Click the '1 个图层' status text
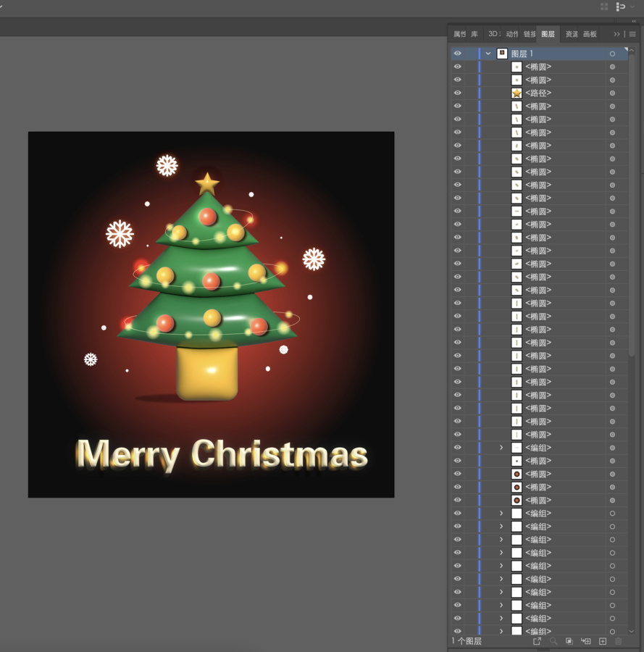The height and width of the screenshot is (652, 644). coord(467,641)
